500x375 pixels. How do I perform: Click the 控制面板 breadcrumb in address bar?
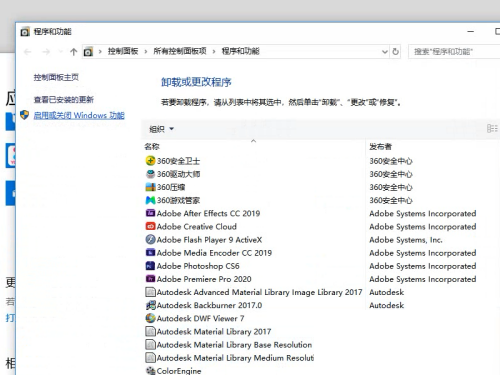pos(123,51)
